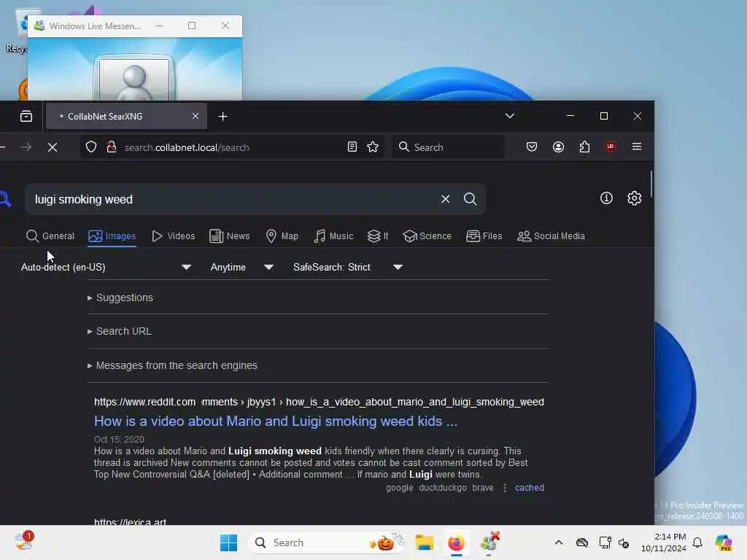Select the It category tab
The width and height of the screenshot is (747, 560).
(378, 236)
